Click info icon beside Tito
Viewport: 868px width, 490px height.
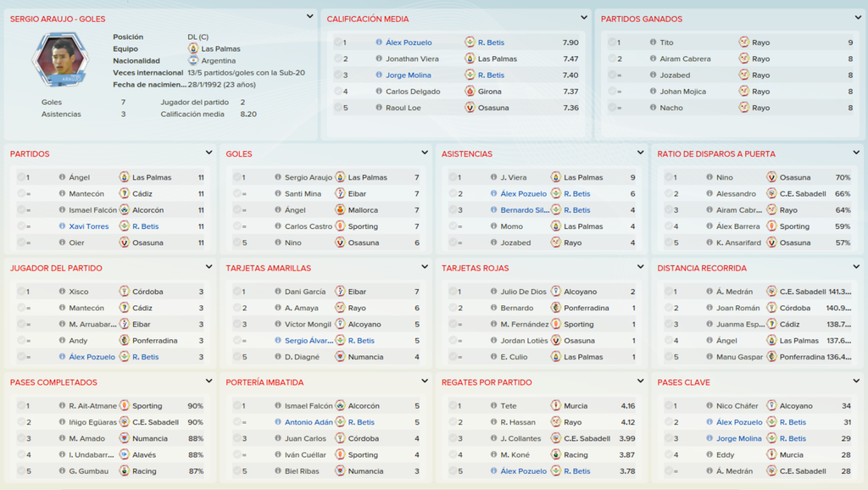tap(653, 42)
